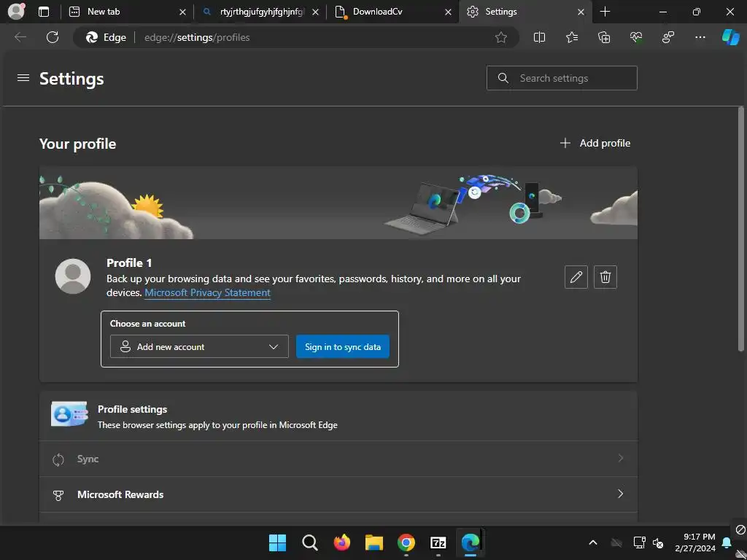This screenshot has width=747, height=560.
Task: Show hidden system tray icons chevron
Action: point(593,542)
